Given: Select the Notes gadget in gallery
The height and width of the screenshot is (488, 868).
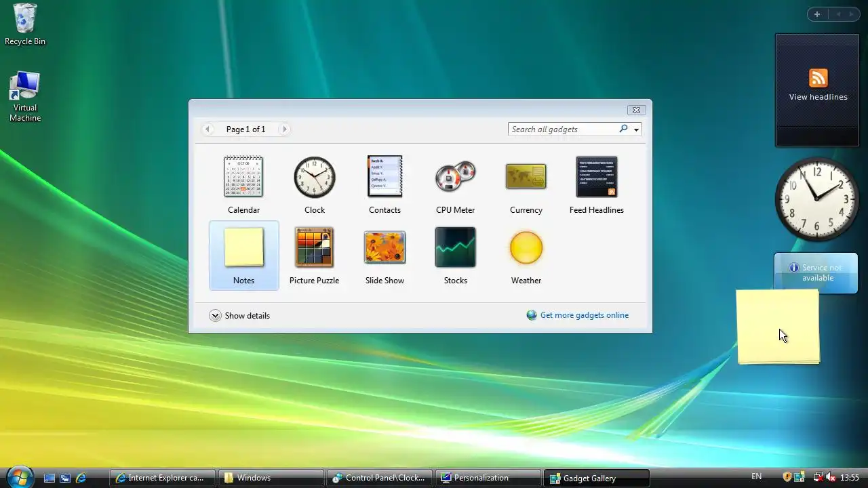Looking at the screenshot, I should 243,256.
